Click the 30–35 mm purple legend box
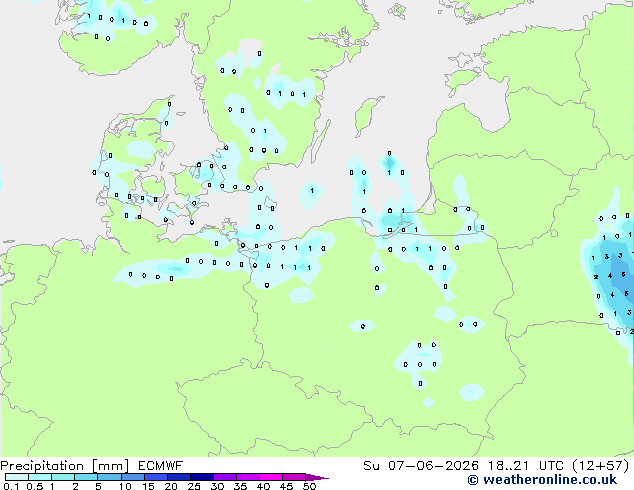This screenshot has height=490, width=634. (224, 477)
